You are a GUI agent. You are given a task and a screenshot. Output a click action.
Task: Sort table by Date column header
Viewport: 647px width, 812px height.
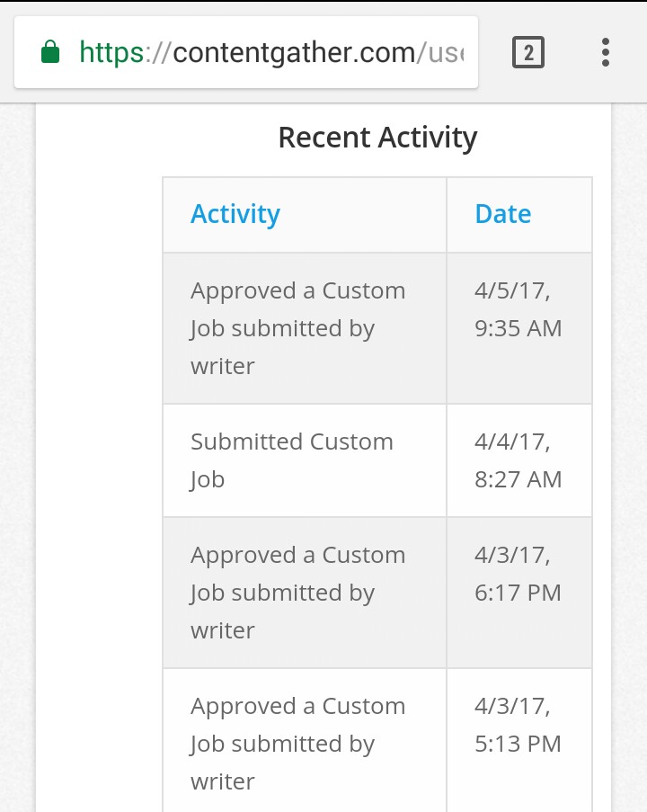click(502, 214)
